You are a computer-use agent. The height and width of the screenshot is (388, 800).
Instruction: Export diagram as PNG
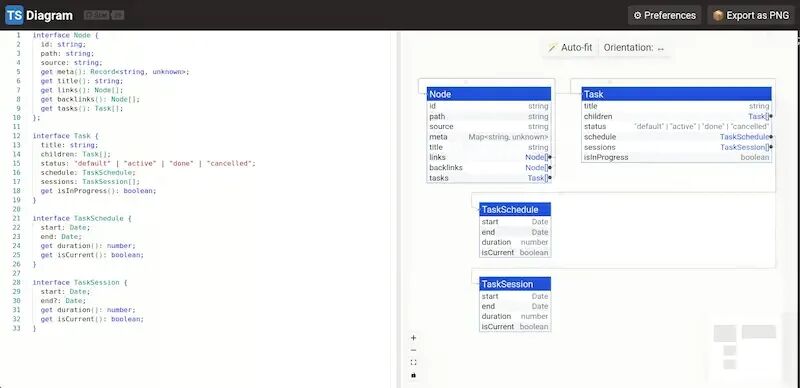(751, 15)
